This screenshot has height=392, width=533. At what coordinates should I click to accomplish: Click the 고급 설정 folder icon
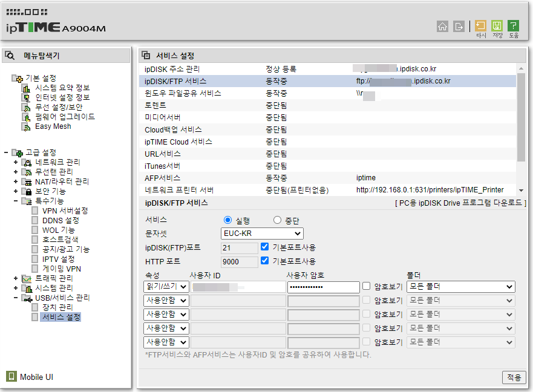[x=18, y=152]
